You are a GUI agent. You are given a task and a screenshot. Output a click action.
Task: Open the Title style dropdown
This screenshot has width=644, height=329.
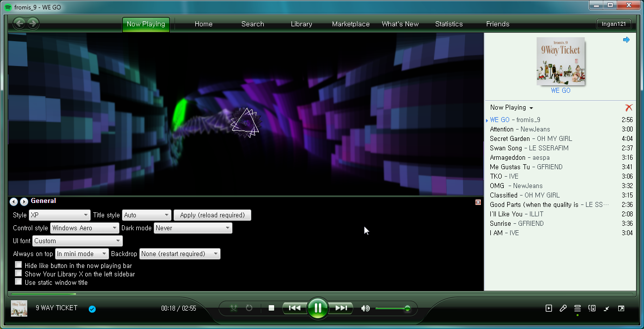pyautogui.click(x=147, y=215)
